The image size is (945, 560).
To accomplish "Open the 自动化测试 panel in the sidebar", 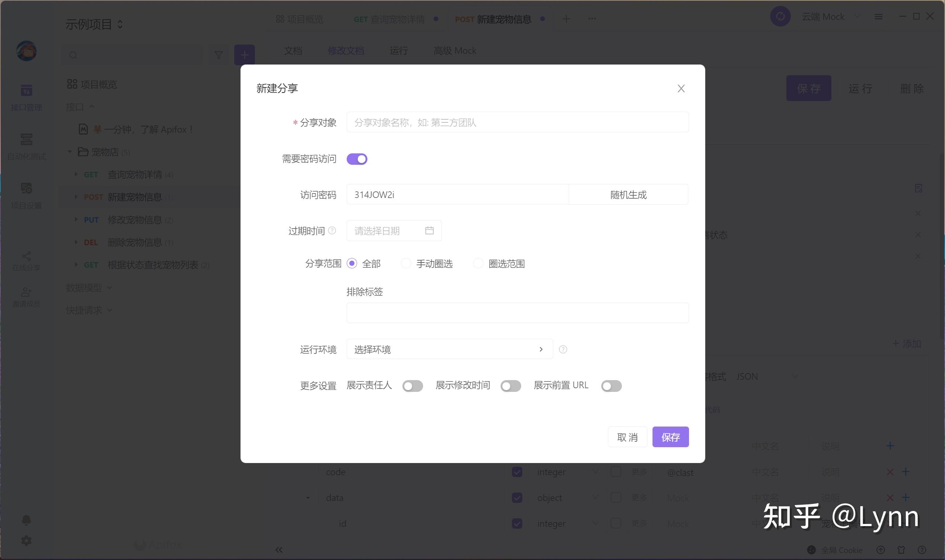I will [x=26, y=146].
